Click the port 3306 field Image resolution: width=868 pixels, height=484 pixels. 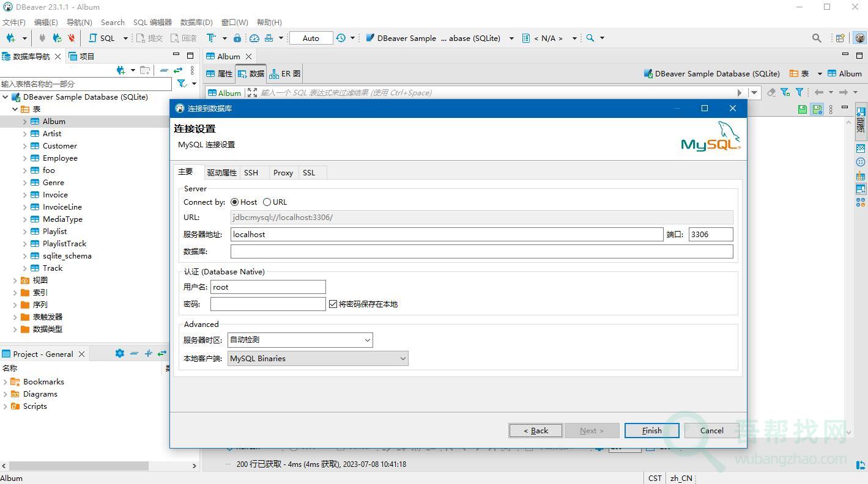coord(711,234)
